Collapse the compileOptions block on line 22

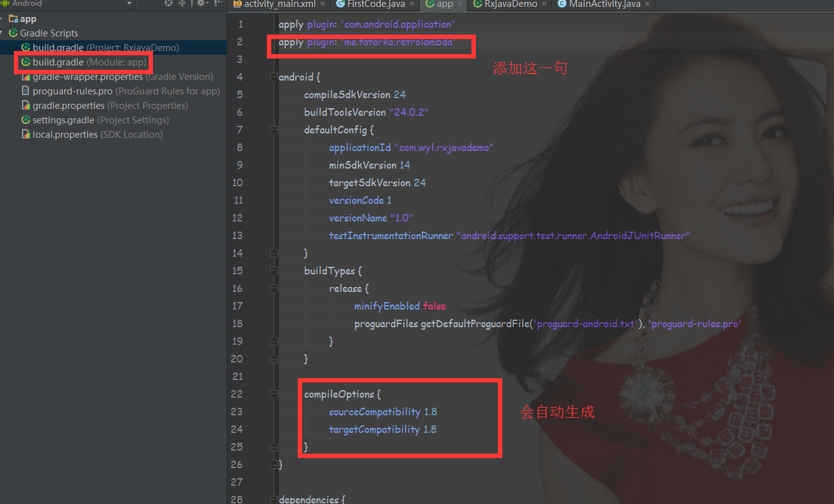click(x=274, y=394)
